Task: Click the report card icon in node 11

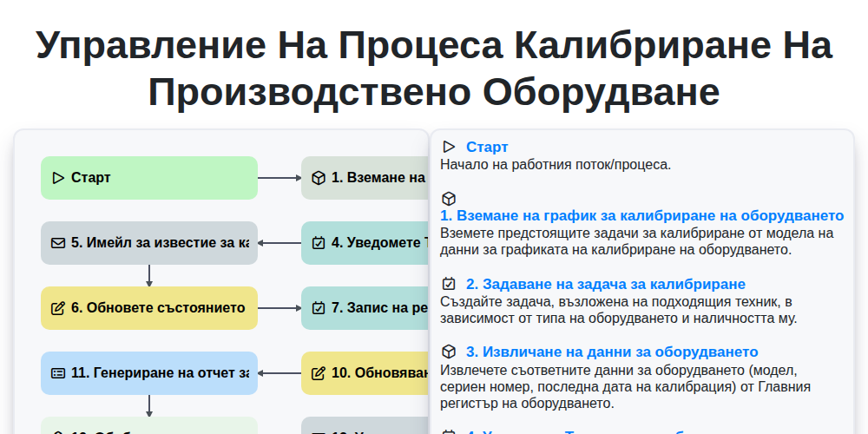Action: (58, 373)
